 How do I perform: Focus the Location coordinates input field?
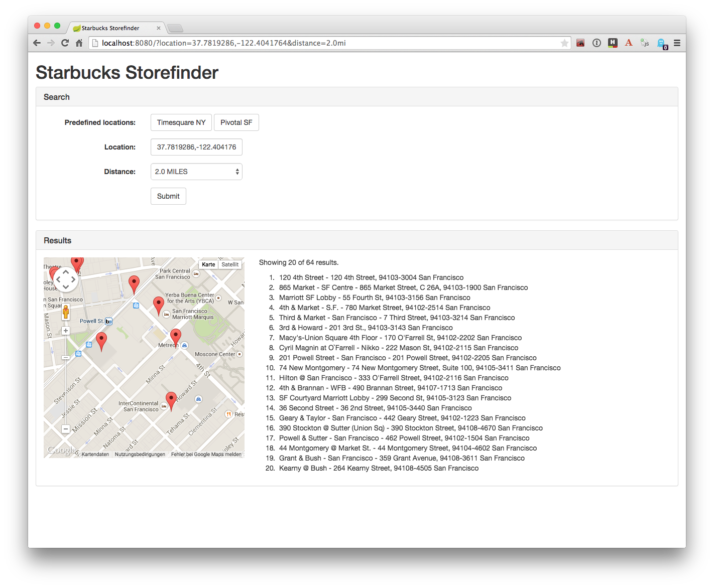196,147
